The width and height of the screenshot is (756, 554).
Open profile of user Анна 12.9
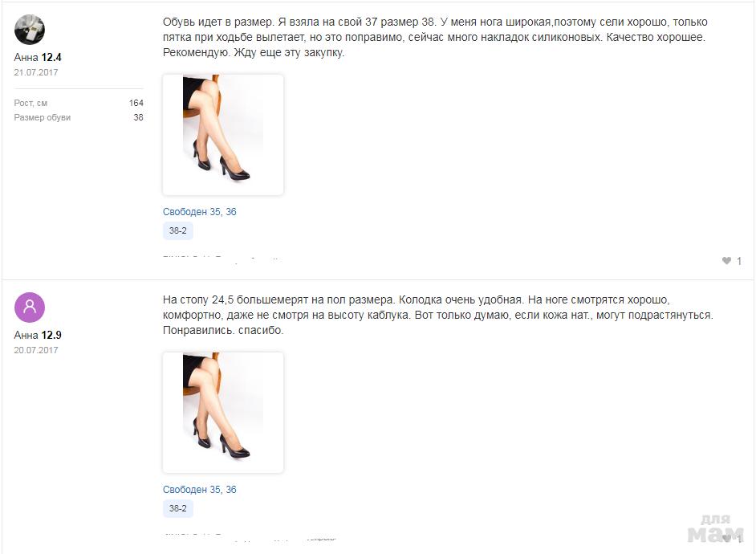tap(38, 335)
